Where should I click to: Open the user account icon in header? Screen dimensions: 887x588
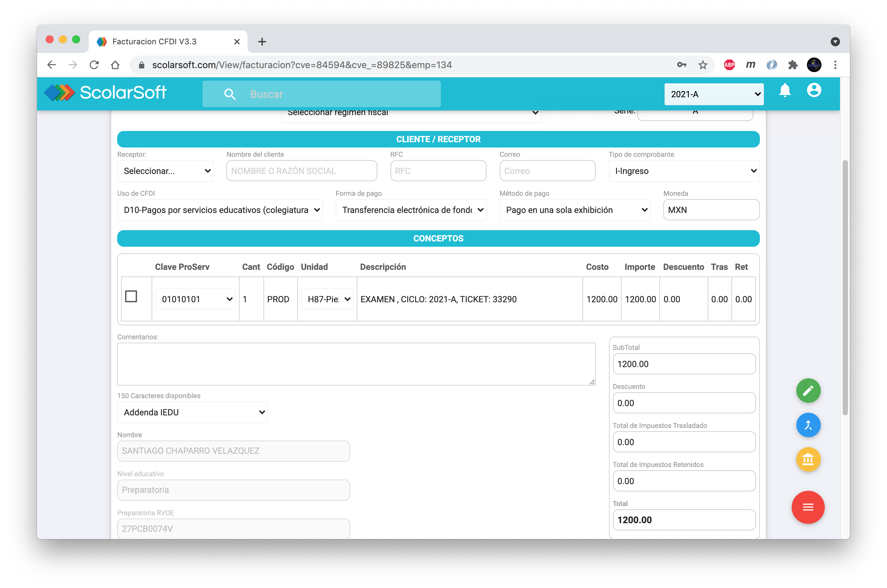click(x=814, y=90)
